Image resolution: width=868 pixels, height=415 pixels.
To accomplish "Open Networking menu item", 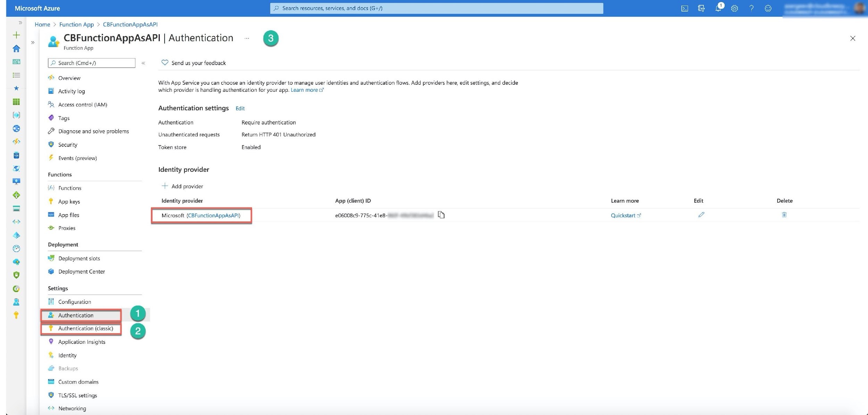I will coord(72,409).
